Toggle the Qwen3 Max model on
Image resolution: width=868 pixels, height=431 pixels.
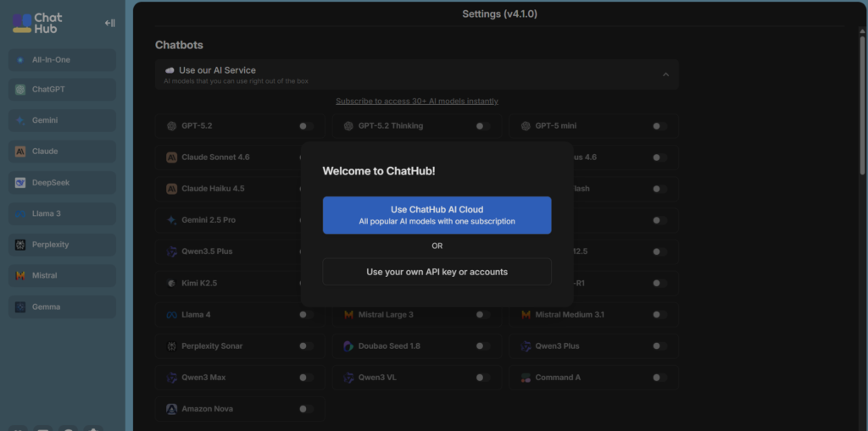(x=305, y=378)
